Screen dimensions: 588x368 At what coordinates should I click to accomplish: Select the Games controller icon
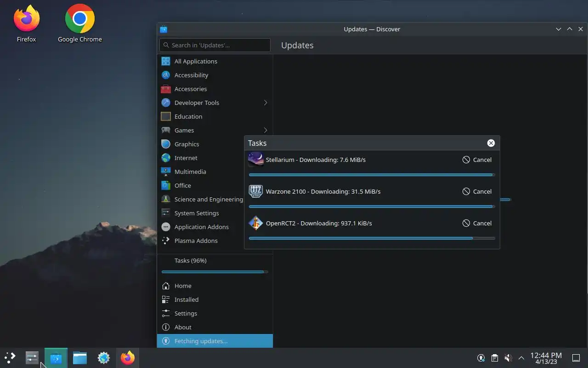[166, 130]
